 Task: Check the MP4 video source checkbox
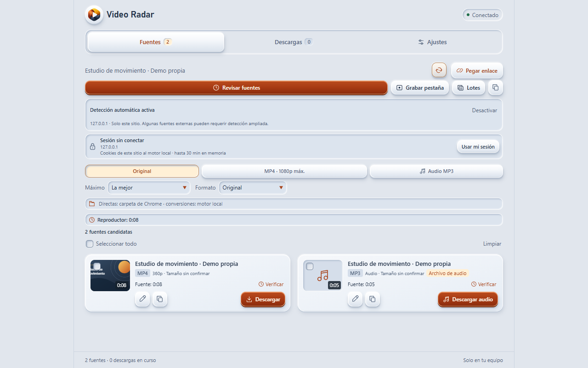point(97,266)
